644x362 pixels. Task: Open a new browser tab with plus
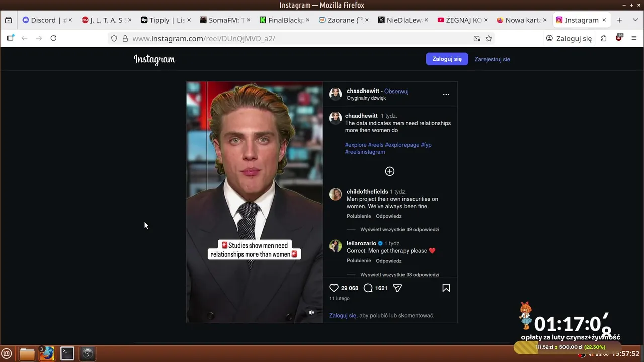click(x=619, y=20)
